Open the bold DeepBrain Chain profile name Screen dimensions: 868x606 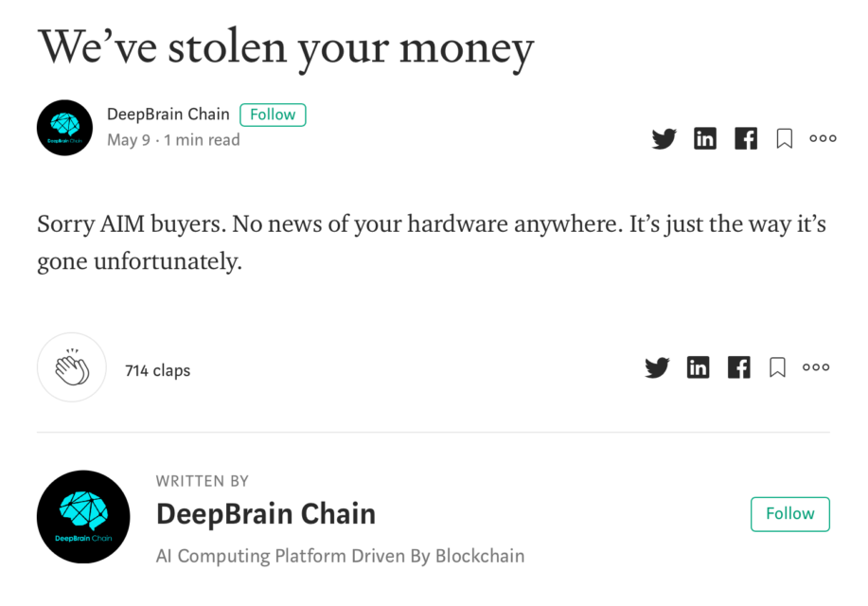(265, 514)
